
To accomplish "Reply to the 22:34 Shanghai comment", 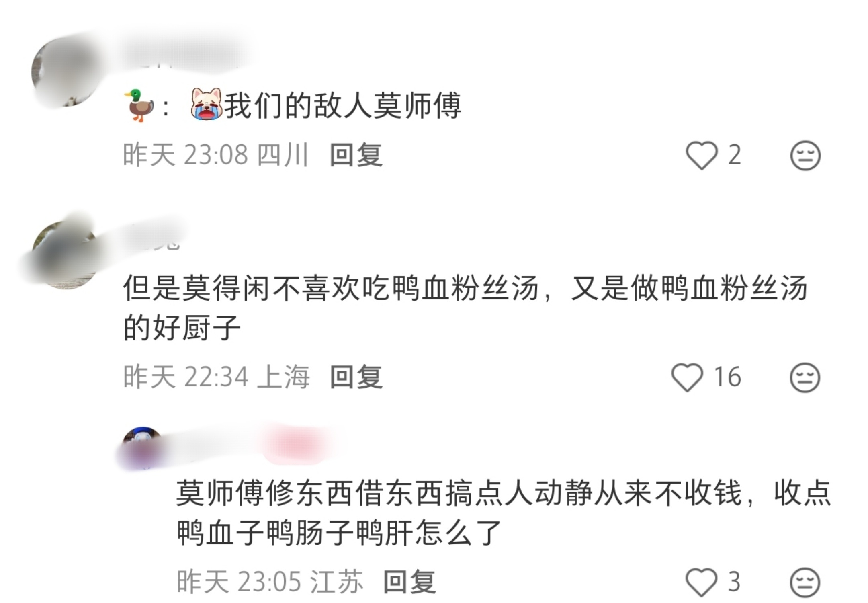I will coord(356,377).
